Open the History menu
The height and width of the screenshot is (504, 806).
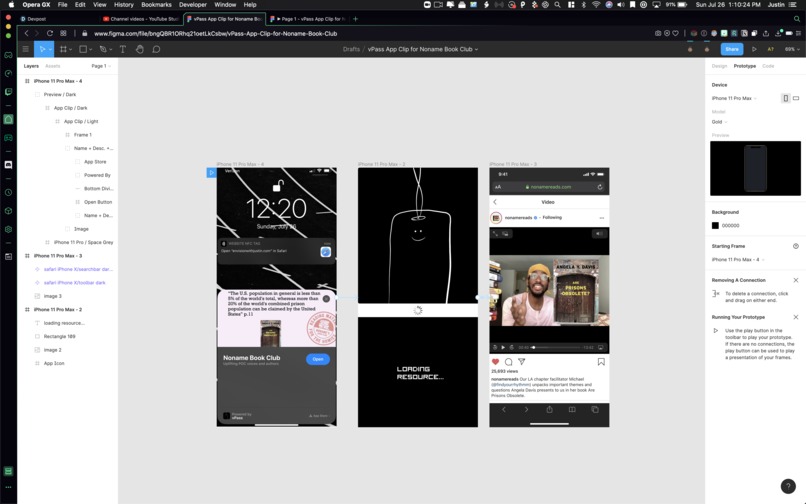pyautogui.click(x=123, y=5)
